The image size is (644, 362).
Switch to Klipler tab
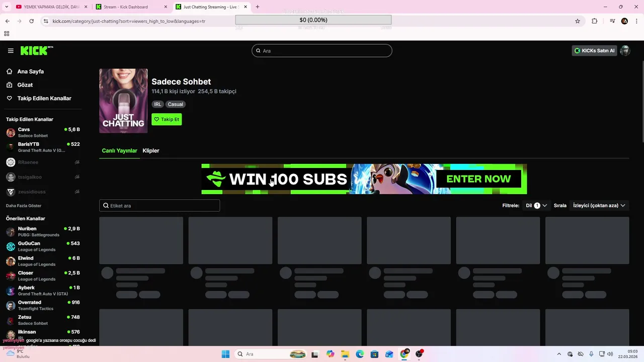151,151
